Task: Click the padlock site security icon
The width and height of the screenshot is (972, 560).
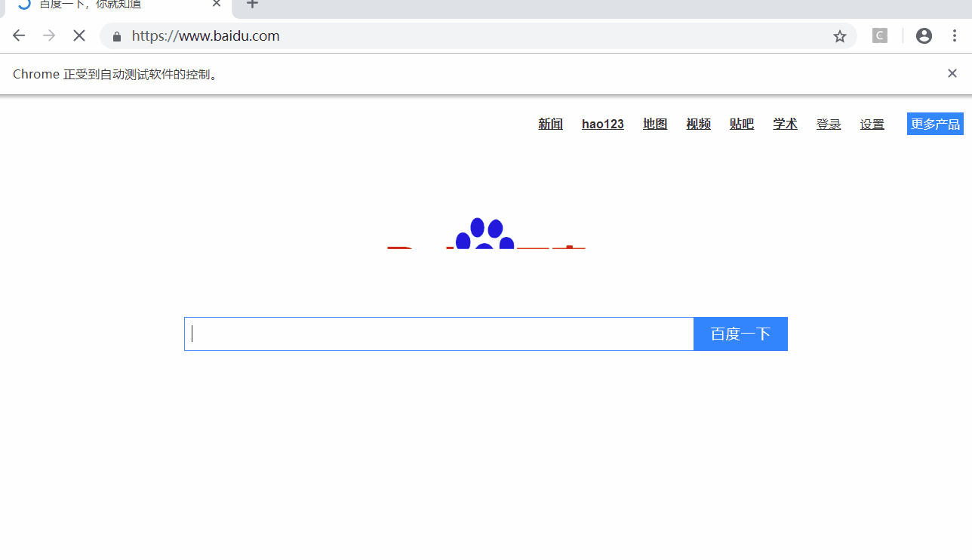Action: click(117, 36)
